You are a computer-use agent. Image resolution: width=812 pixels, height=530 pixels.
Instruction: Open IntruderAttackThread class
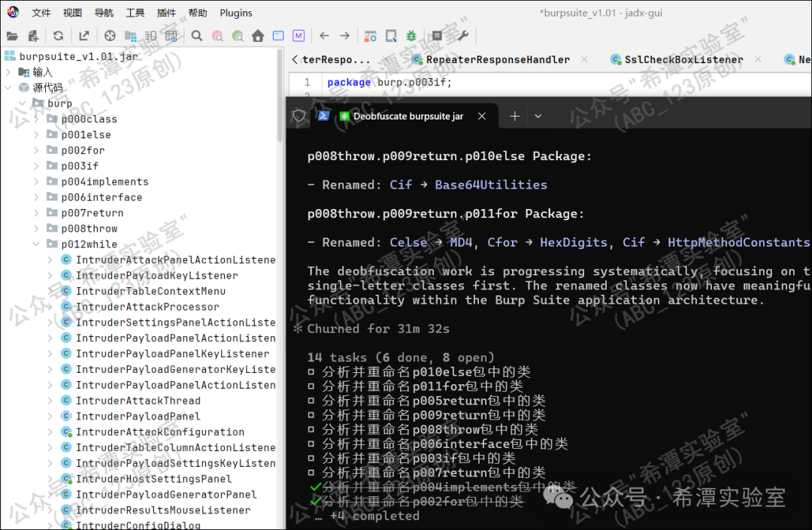[x=131, y=401]
